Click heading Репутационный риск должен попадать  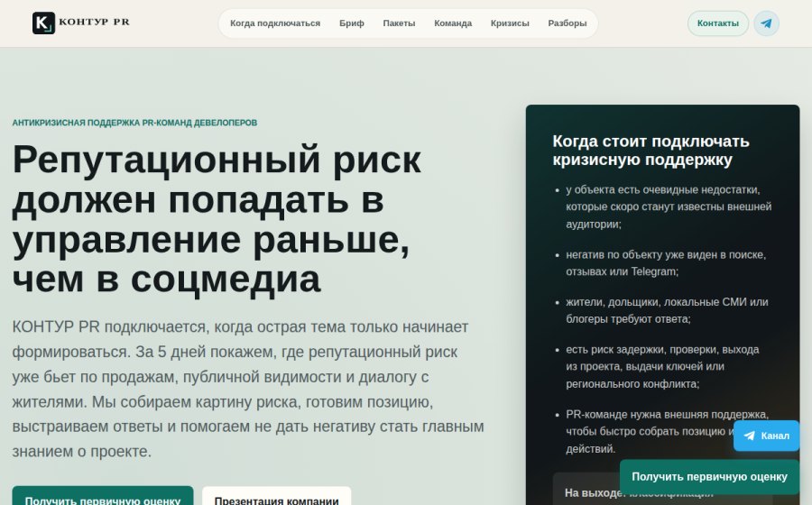coord(217,219)
